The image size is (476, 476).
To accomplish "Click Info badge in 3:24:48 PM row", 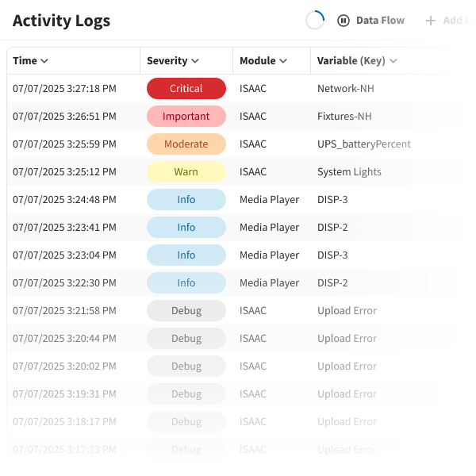I will tap(186, 199).
